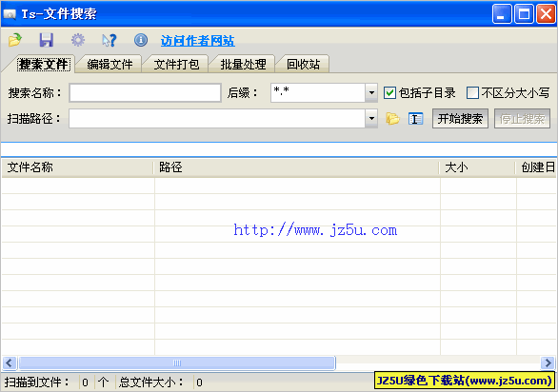Click inside the 后缀 combo box field
This screenshot has width=558, height=392.
pos(318,93)
